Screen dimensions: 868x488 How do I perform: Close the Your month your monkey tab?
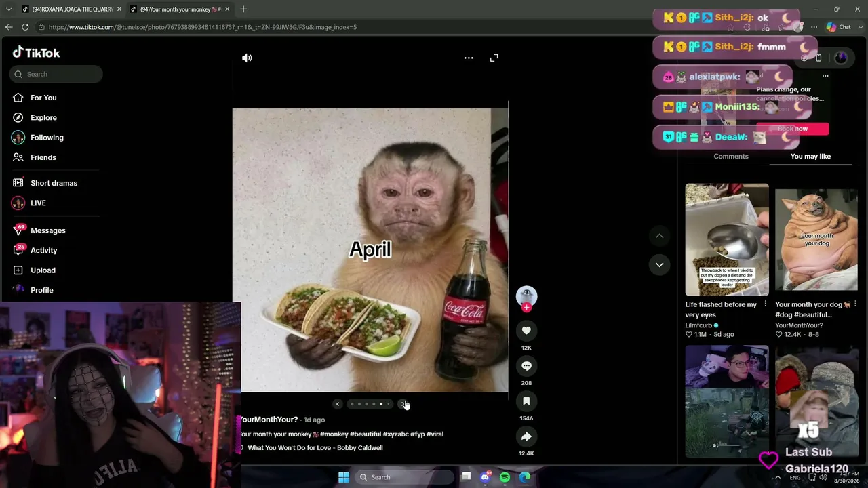point(227,9)
